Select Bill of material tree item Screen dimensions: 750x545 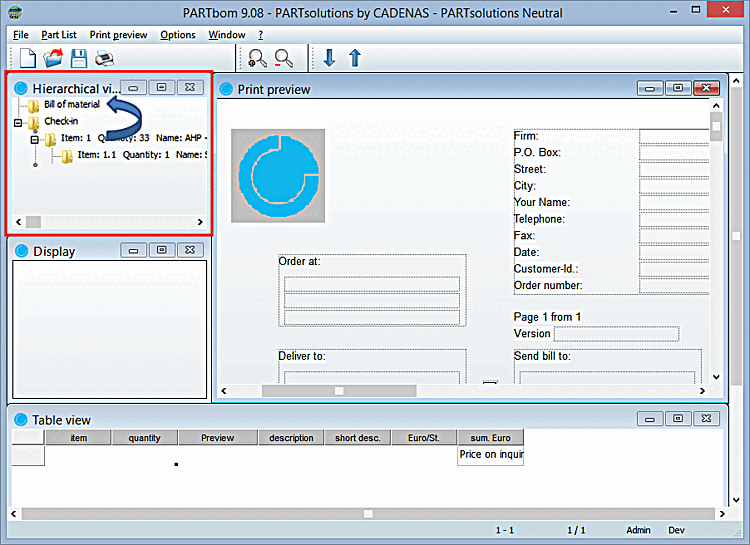click(x=72, y=104)
